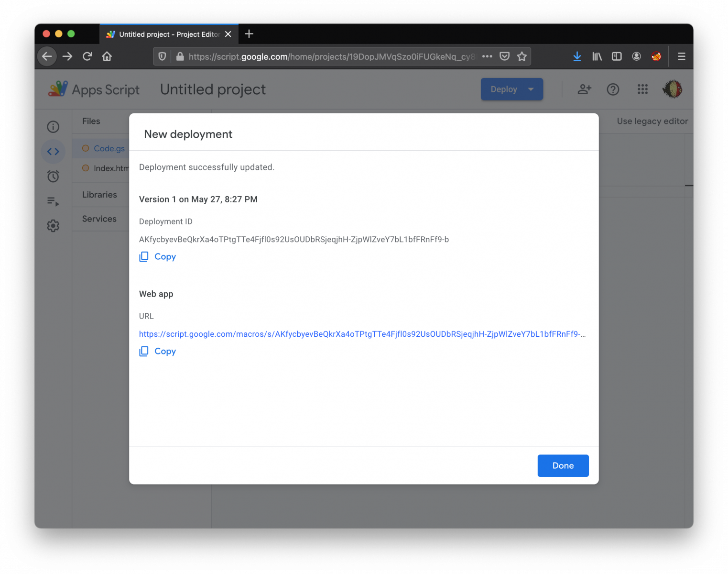The height and width of the screenshot is (574, 728).
Task: Open Project Settings gear icon
Action: point(53,226)
